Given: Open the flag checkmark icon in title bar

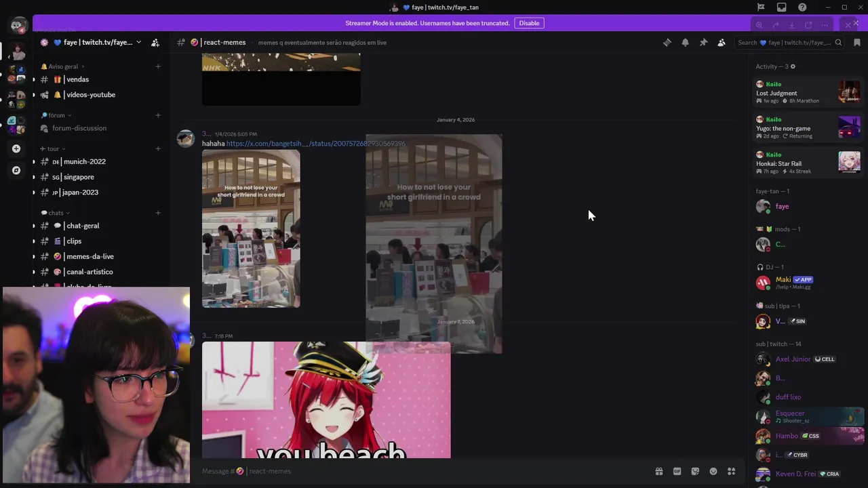Looking at the screenshot, I should tap(761, 7).
